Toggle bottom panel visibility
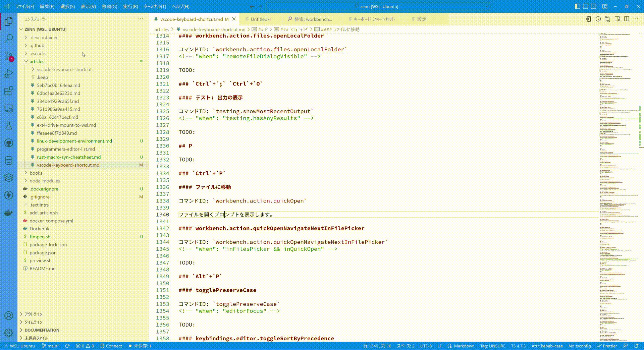Viewport: 644px width, 350px height. point(585,6)
